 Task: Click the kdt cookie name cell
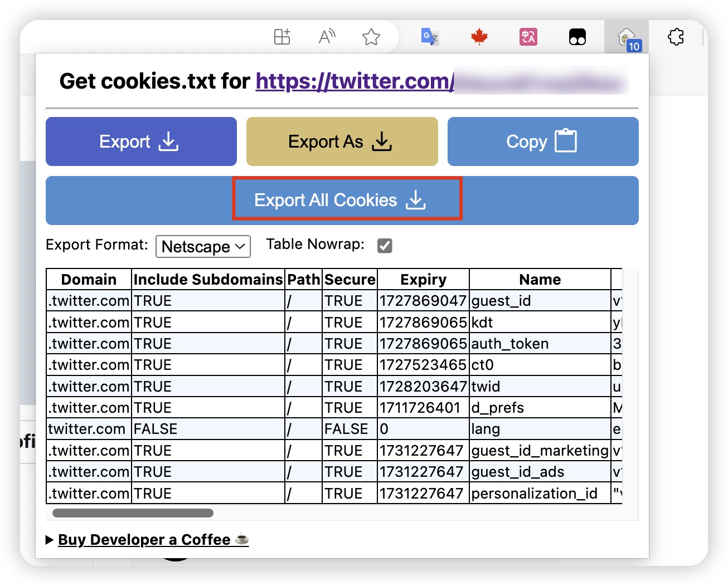tap(540, 323)
